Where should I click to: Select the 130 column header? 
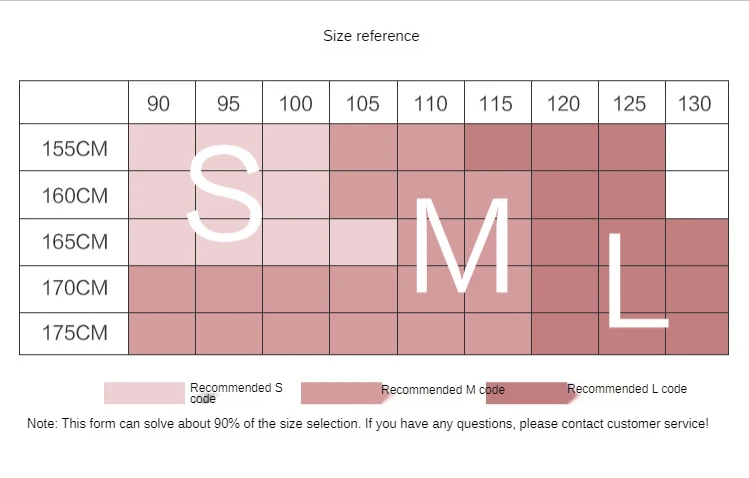(696, 102)
